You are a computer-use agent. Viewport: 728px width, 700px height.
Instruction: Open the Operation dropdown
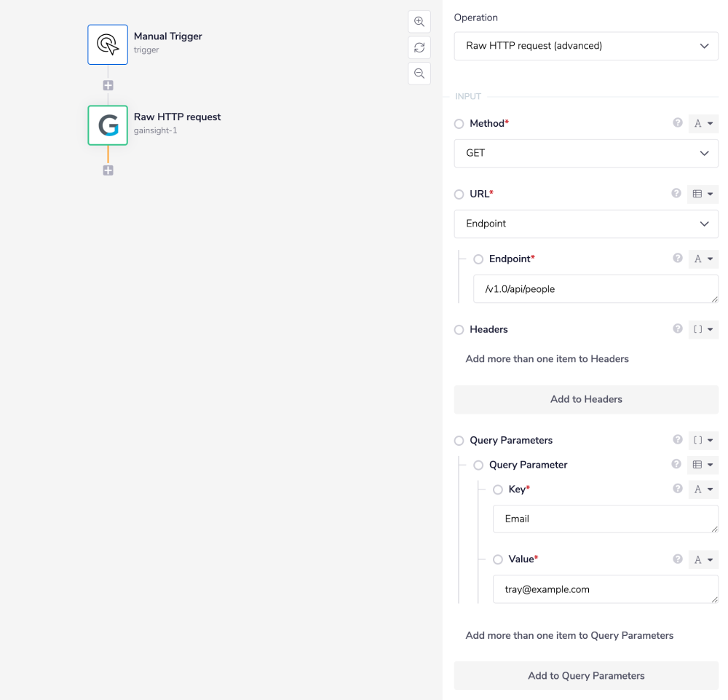point(586,46)
